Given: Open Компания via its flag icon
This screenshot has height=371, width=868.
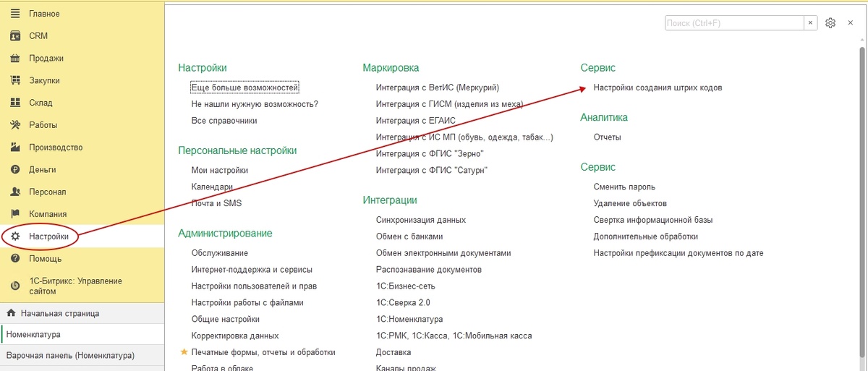Looking at the screenshot, I should point(15,214).
